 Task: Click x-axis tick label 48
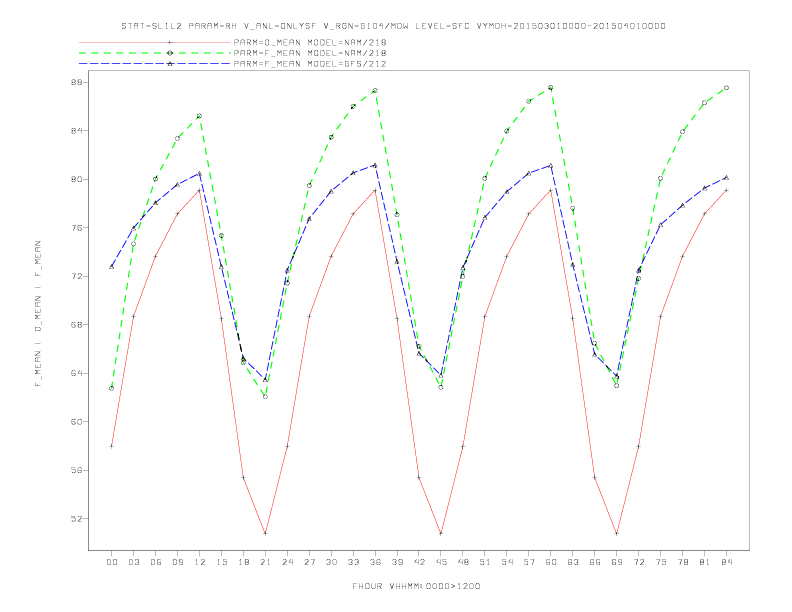tap(463, 562)
